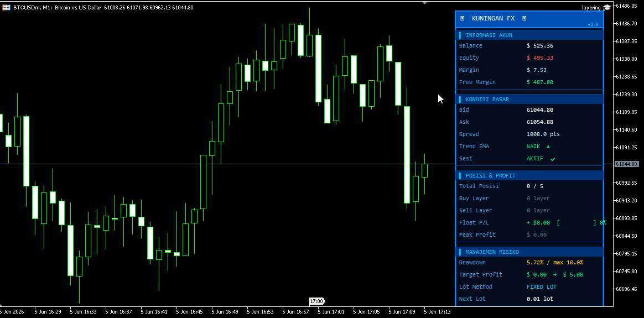This screenshot has height=318, width=644.
Task: Click the Trend EMA label
Action: (474, 147)
